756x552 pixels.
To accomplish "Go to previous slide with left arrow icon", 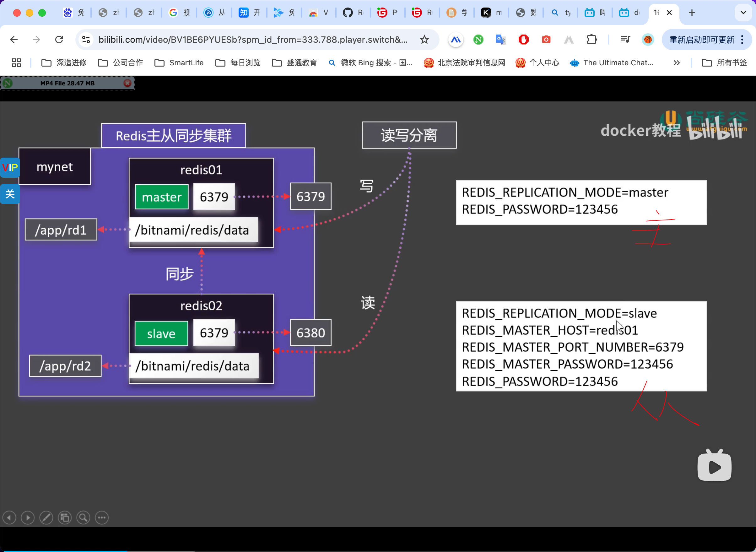I will point(9,517).
